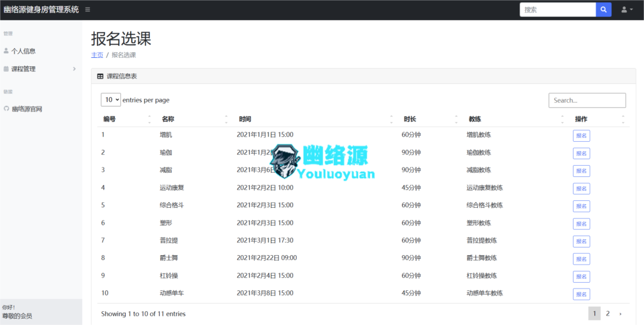Go to pagination page 2
Image resolution: width=644 pixels, height=325 pixels.
coord(608,314)
